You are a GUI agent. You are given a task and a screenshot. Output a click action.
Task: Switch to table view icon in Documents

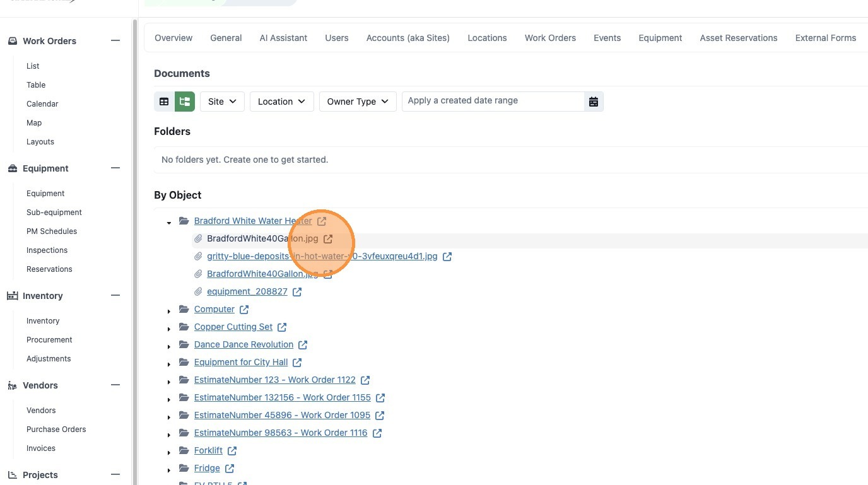tap(164, 102)
